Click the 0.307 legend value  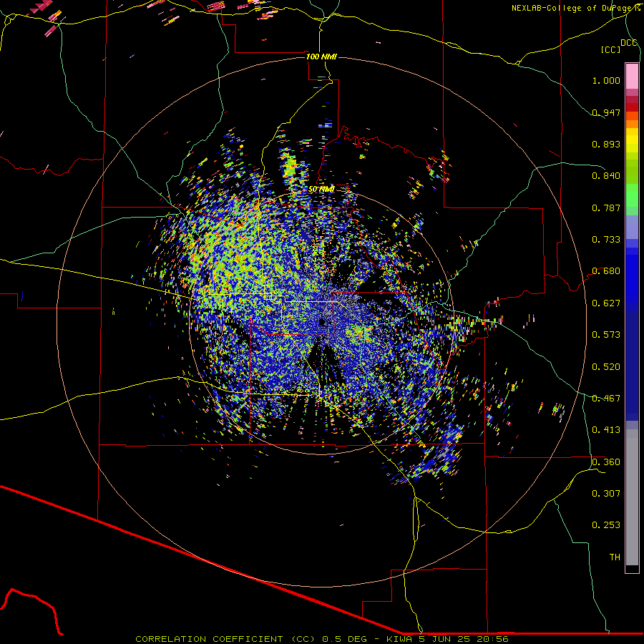[606, 494]
